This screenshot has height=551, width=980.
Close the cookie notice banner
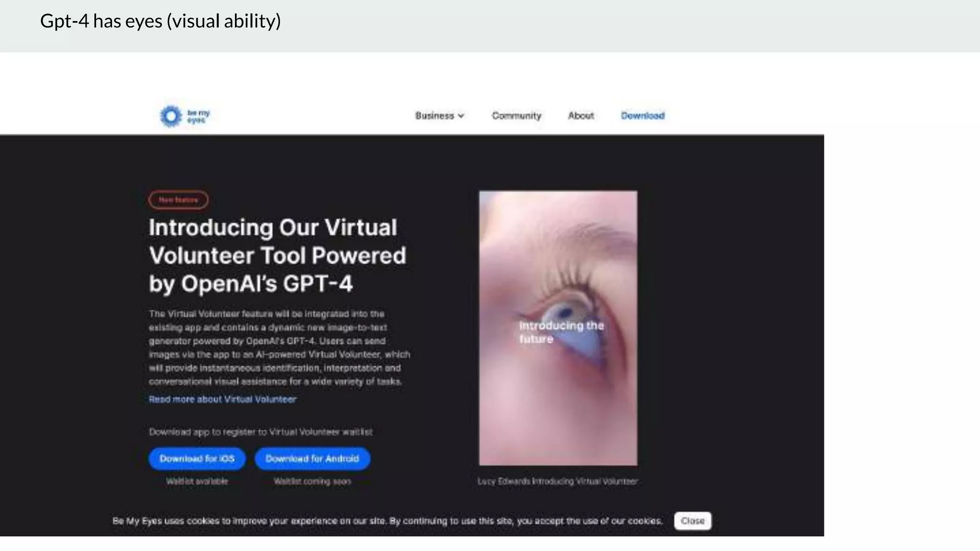click(x=692, y=521)
